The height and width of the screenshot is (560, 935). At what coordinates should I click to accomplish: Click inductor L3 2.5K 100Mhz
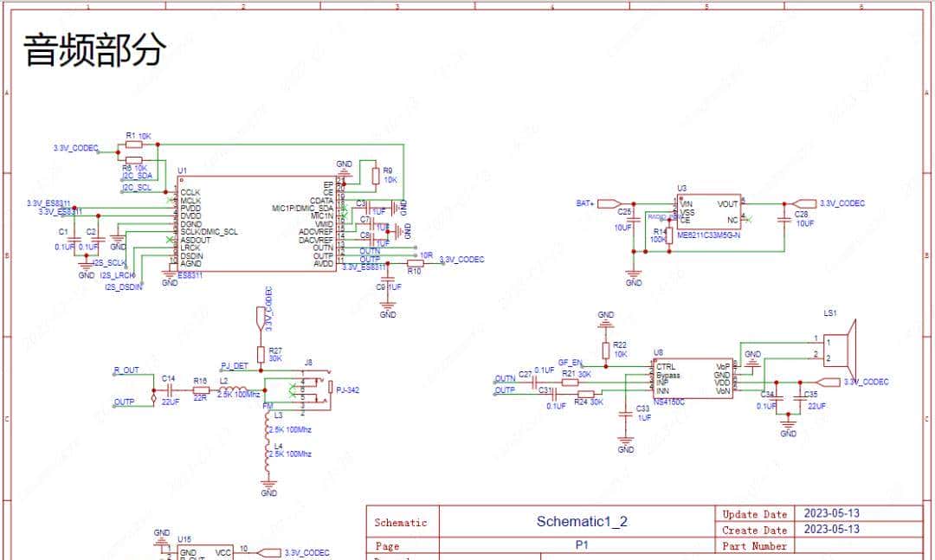tap(268, 427)
